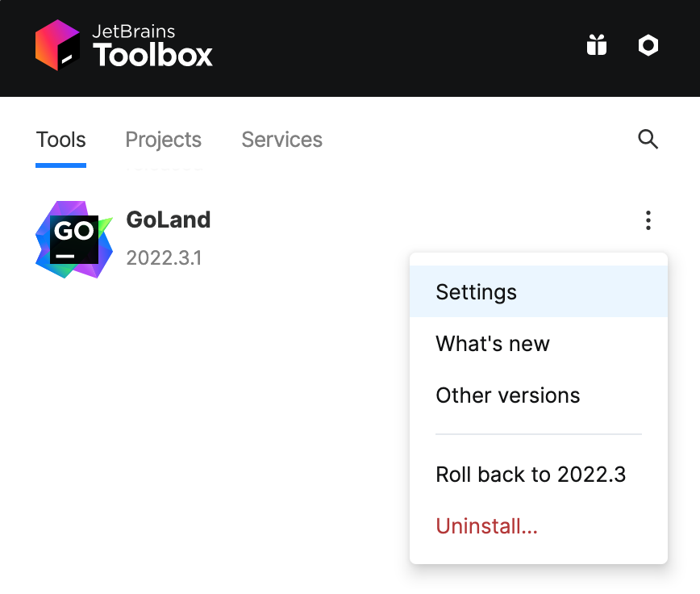Switch to the Projects tab

pyautogui.click(x=163, y=139)
